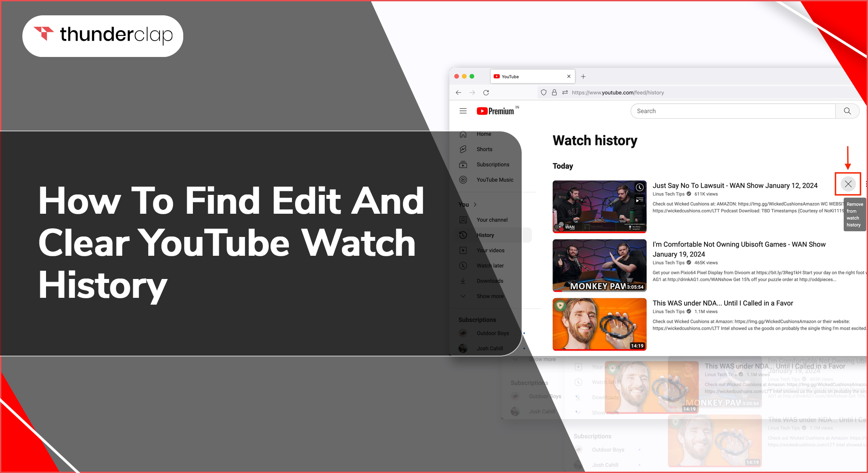Click Josh Cahill subscription entry
This screenshot has height=473, width=868.
coord(490,348)
